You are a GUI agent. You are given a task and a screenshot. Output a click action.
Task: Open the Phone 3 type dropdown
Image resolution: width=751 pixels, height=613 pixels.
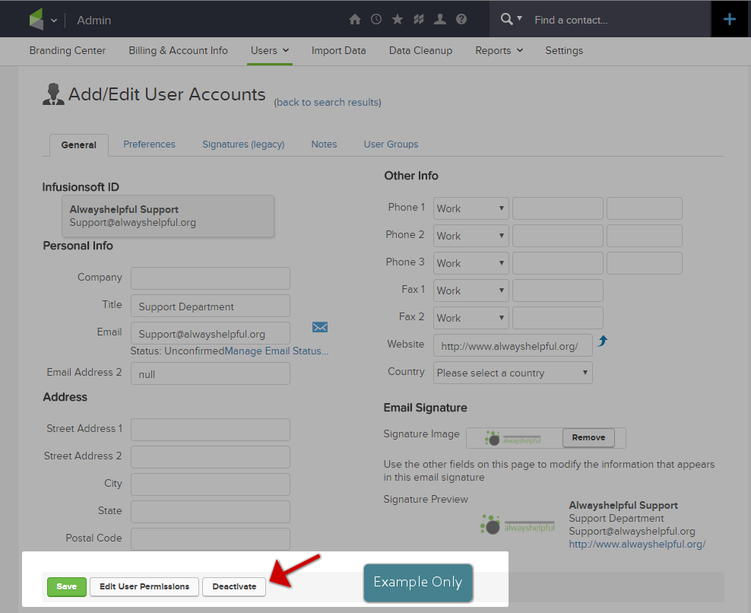(x=471, y=263)
